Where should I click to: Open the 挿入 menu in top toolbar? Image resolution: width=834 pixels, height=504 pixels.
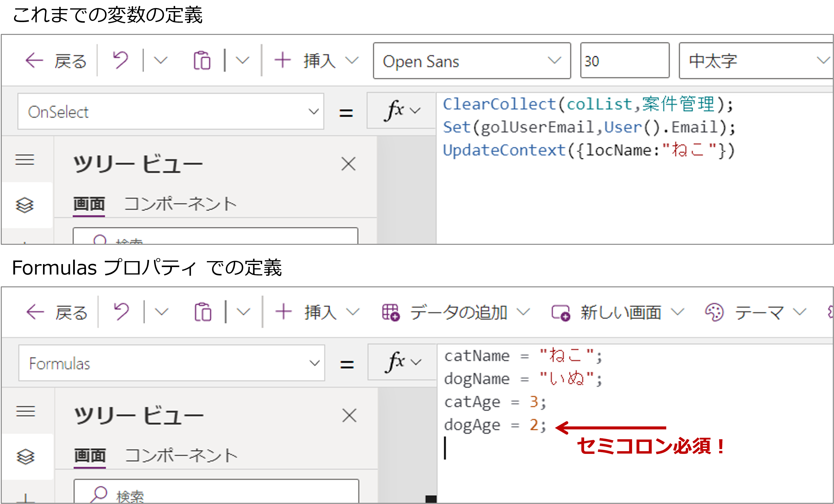(x=316, y=61)
